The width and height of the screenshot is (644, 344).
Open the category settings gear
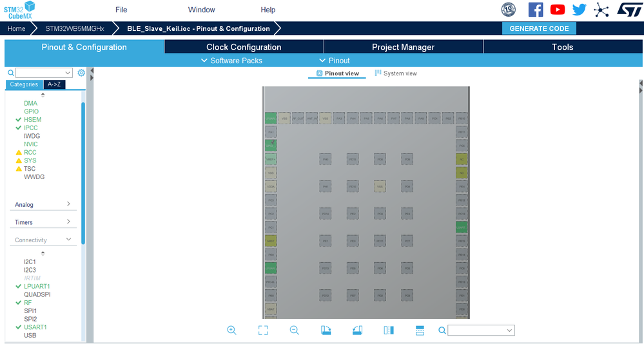coord(81,73)
